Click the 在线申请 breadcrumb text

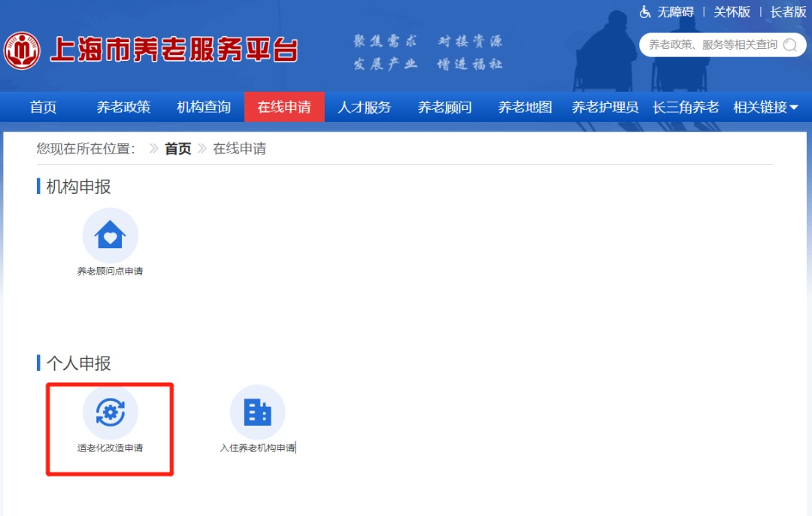point(239,149)
